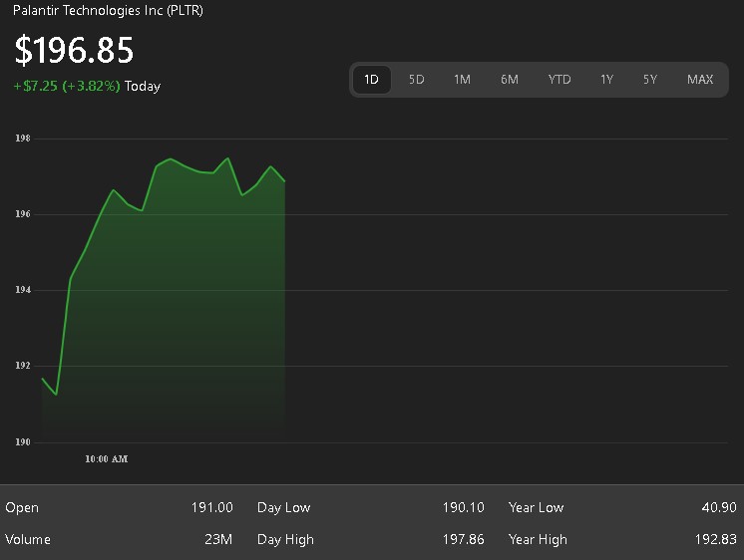Select the 1D time range tab
The image size is (744, 560).
371,80
